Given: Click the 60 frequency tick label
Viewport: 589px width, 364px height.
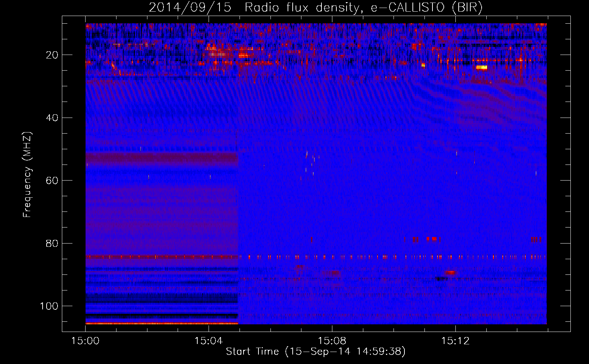Looking at the screenshot, I should point(52,181).
